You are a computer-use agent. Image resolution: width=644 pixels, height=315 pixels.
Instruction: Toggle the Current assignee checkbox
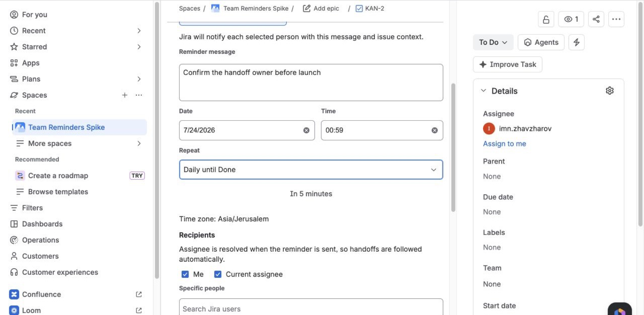218,274
